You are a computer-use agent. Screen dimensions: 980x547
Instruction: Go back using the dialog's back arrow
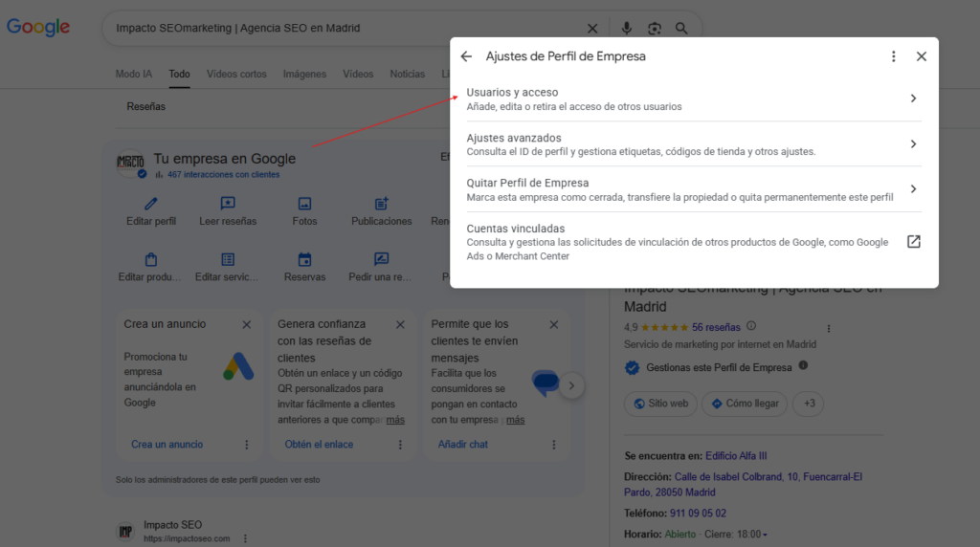pos(466,56)
